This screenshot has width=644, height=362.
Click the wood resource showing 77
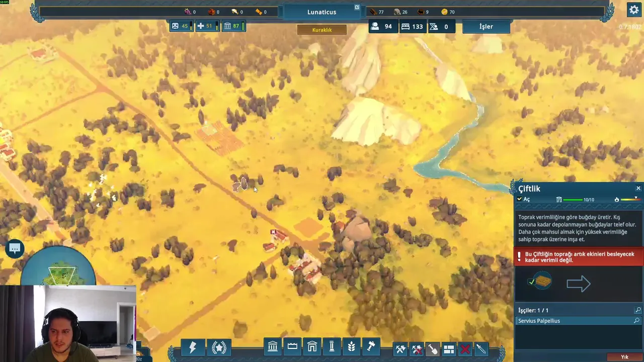377,12
